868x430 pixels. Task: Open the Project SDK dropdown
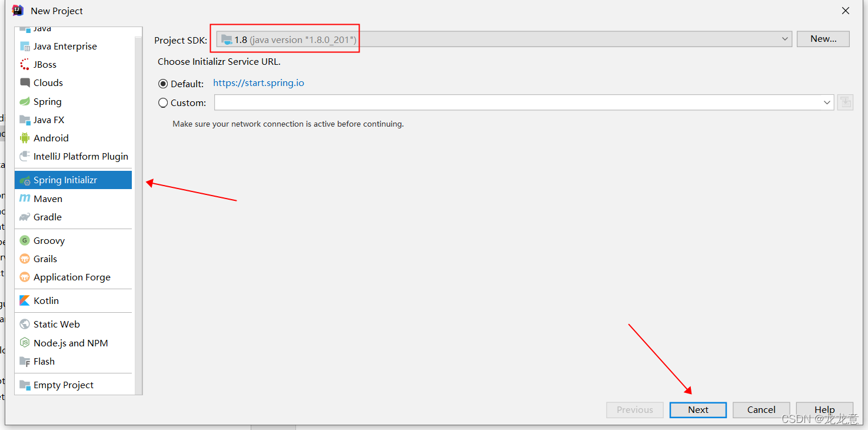coord(504,39)
